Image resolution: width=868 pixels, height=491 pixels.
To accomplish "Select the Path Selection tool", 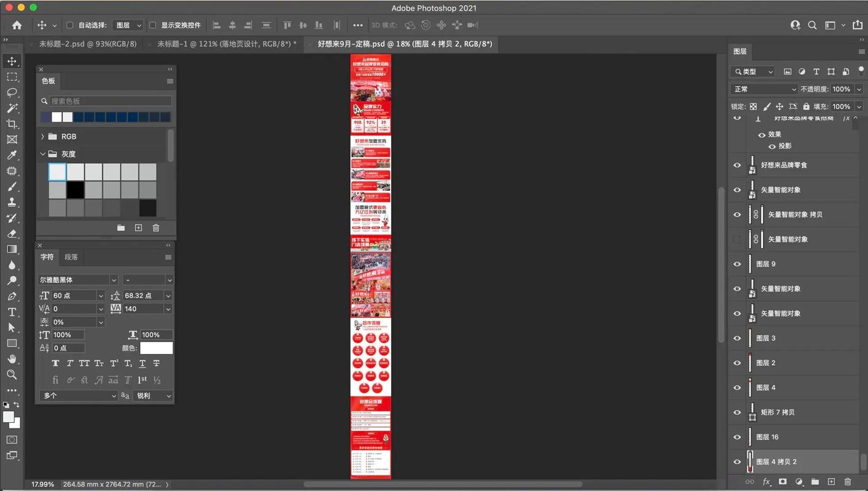I will tap(12, 328).
